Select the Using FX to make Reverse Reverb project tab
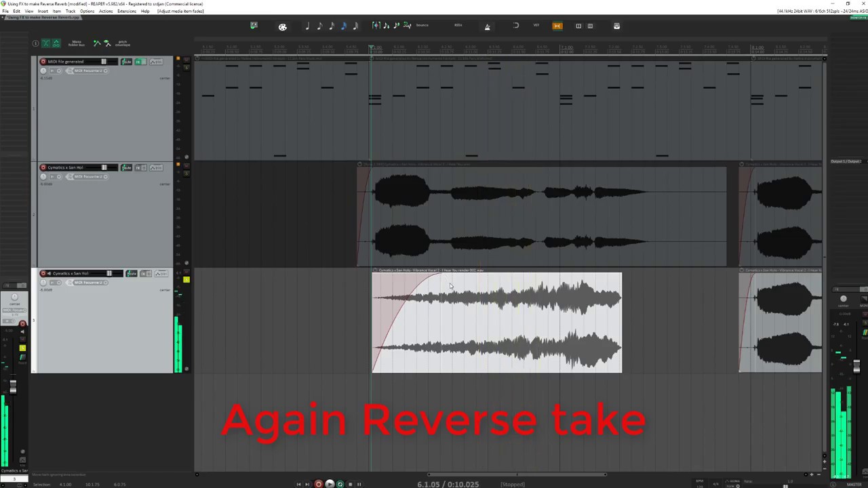868x488 pixels. point(43,17)
